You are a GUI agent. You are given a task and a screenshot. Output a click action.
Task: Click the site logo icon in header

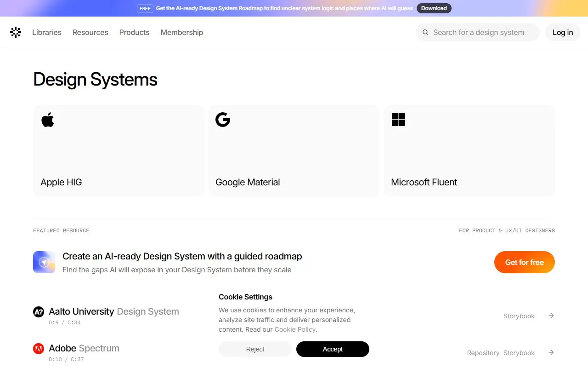click(16, 32)
